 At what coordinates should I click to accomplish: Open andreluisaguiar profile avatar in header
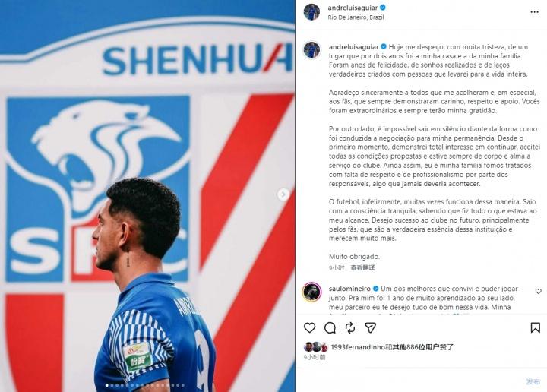tap(311, 12)
